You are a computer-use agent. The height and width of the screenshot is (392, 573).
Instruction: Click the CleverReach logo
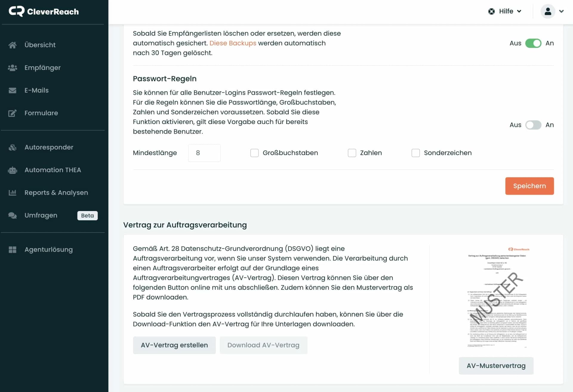click(x=44, y=11)
